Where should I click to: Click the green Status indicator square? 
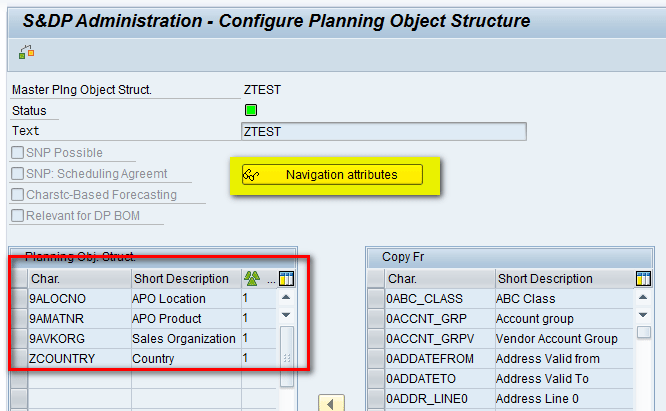(x=251, y=110)
